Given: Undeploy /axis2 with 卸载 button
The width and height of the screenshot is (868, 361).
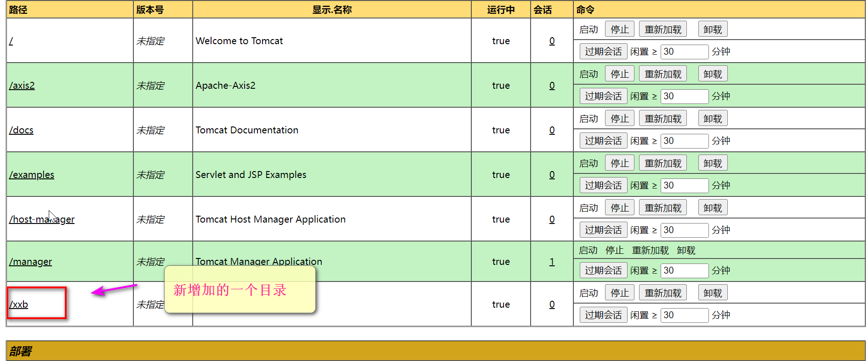Looking at the screenshot, I should point(712,74).
